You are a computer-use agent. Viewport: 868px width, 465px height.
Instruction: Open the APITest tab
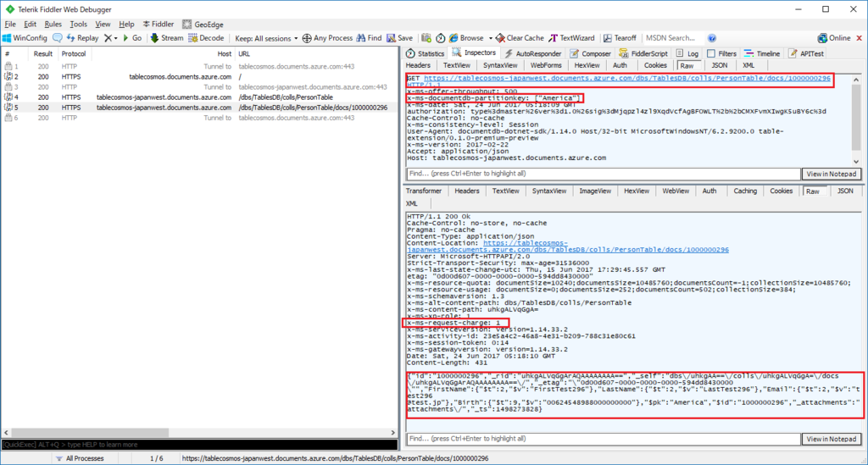coord(806,53)
